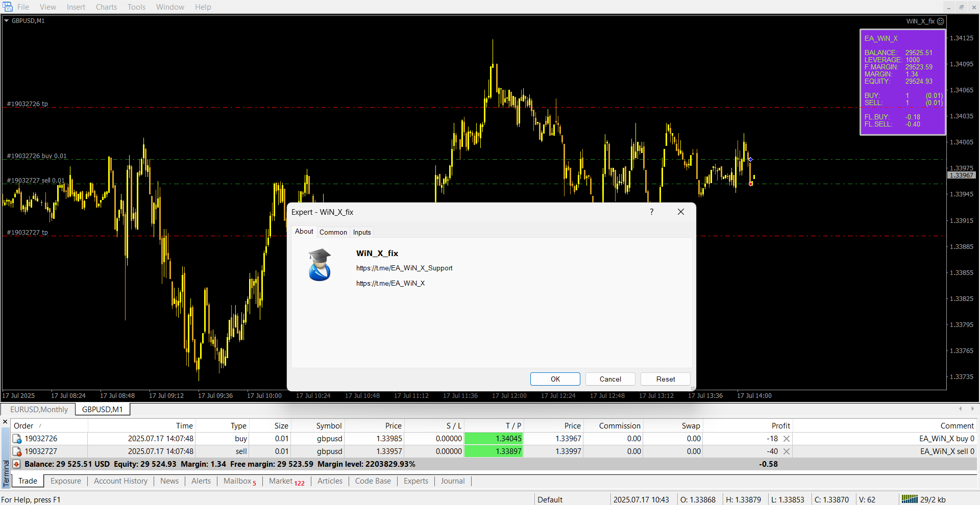This screenshot has width=980, height=505.
Task: Open the EA_WiN_X_Support Telegram link
Action: pos(404,268)
